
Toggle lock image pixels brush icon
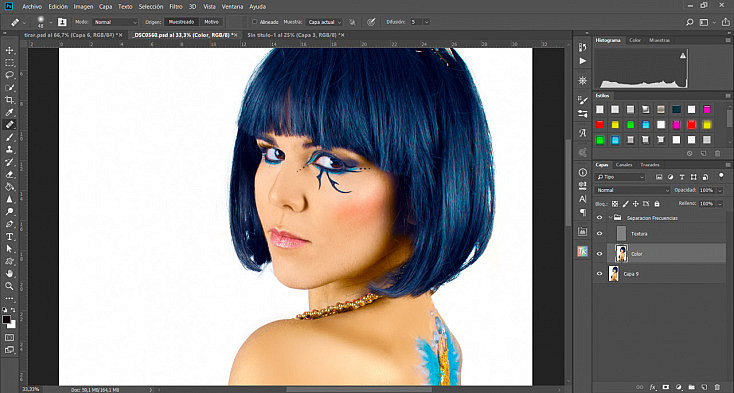click(x=625, y=204)
